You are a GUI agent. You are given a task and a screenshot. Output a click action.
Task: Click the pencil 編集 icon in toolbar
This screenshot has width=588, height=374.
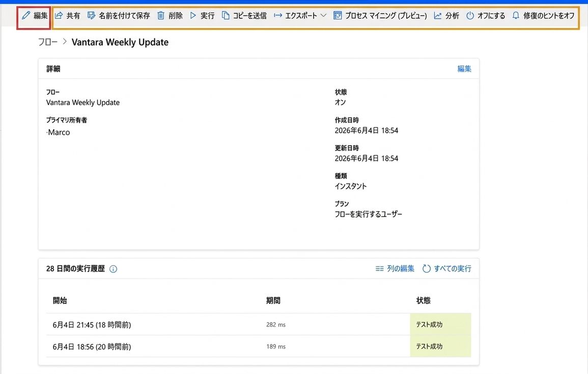click(x=26, y=15)
